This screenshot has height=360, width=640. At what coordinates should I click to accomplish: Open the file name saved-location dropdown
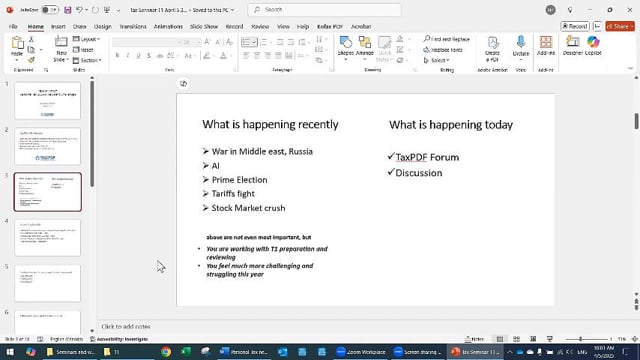point(233,10)
